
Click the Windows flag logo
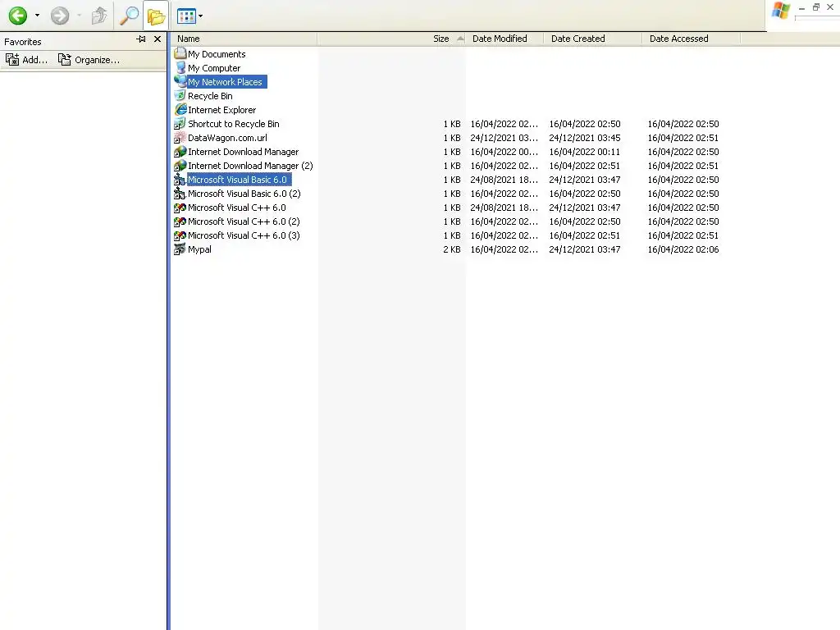click(781, 10)
